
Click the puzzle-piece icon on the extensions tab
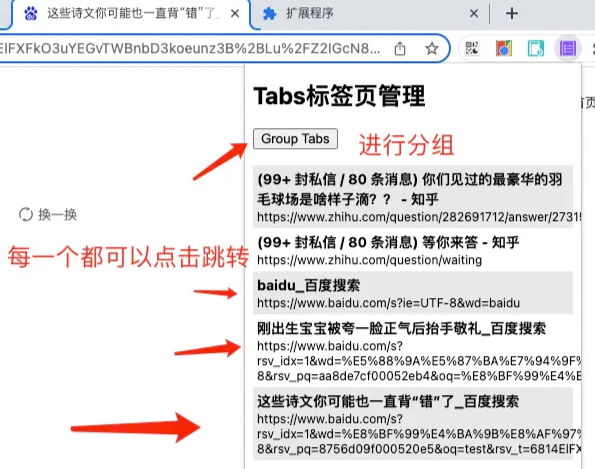[x=269, y=14]
